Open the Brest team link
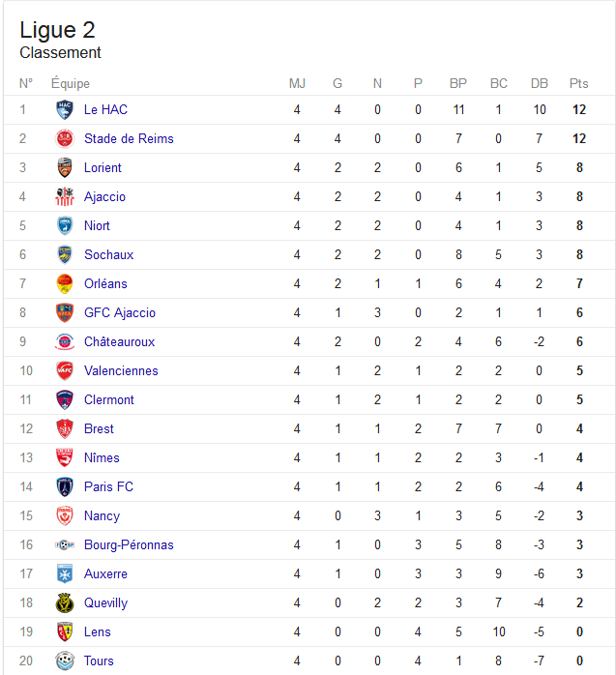 click(99, 428)
